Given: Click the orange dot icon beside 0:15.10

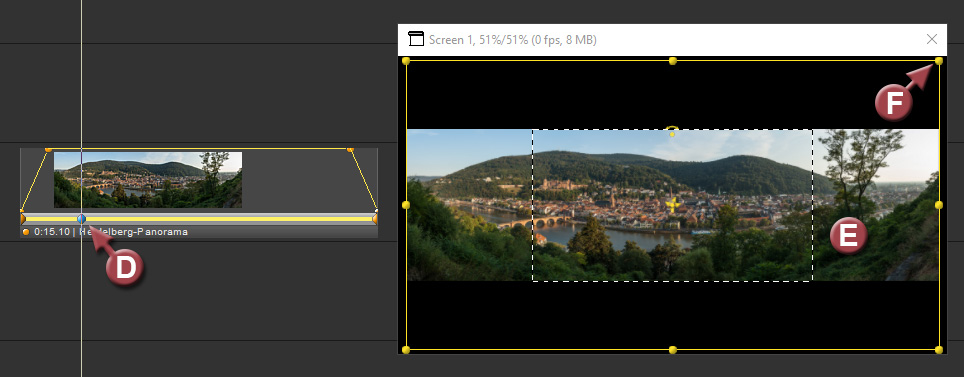Looking at the screenshot, I should point(26,232).
